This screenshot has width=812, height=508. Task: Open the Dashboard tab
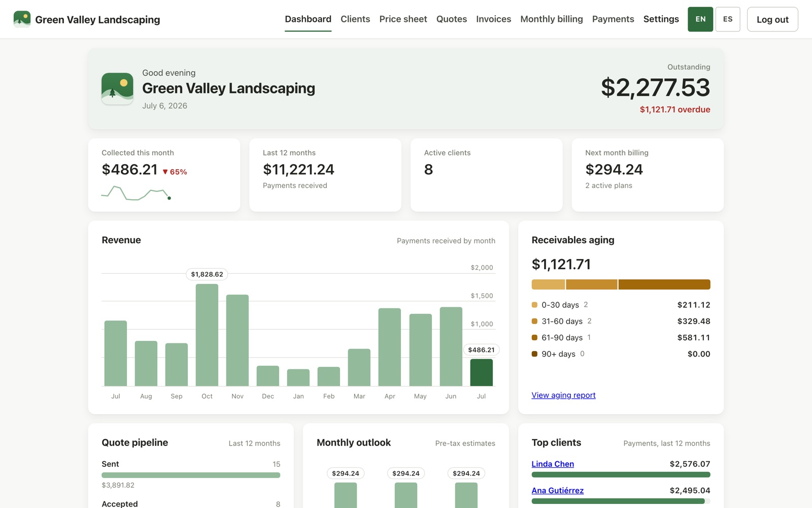pos(308,19)
